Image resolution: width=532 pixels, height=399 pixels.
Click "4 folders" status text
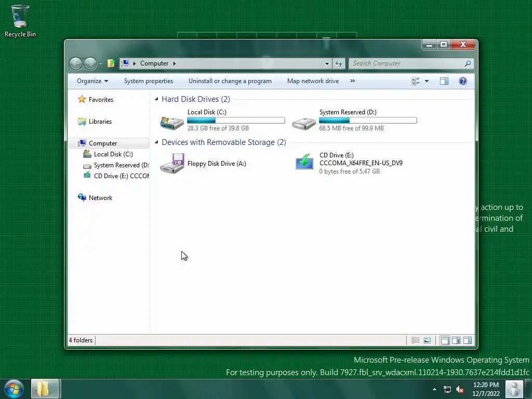[81, 340]
